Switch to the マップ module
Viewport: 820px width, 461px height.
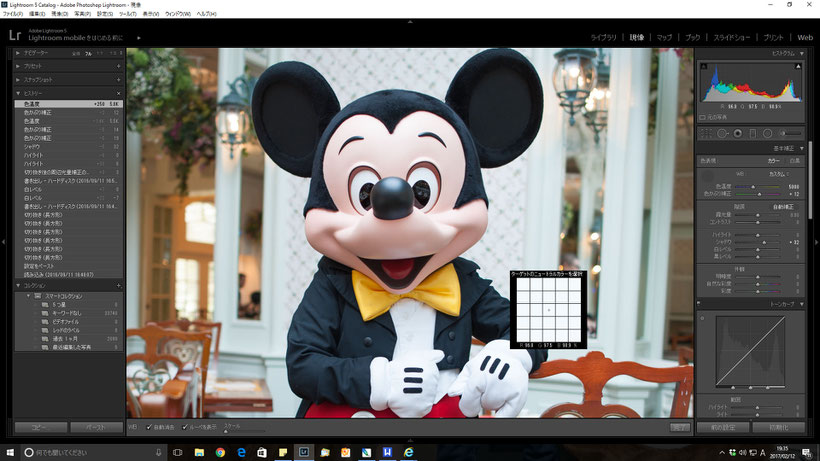pos(664,38)
